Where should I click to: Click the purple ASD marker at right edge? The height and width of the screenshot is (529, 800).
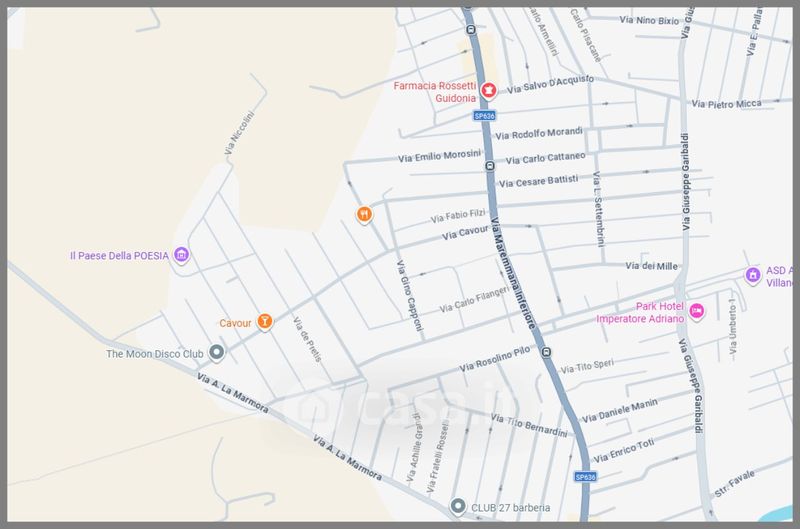tap(753, 275)
